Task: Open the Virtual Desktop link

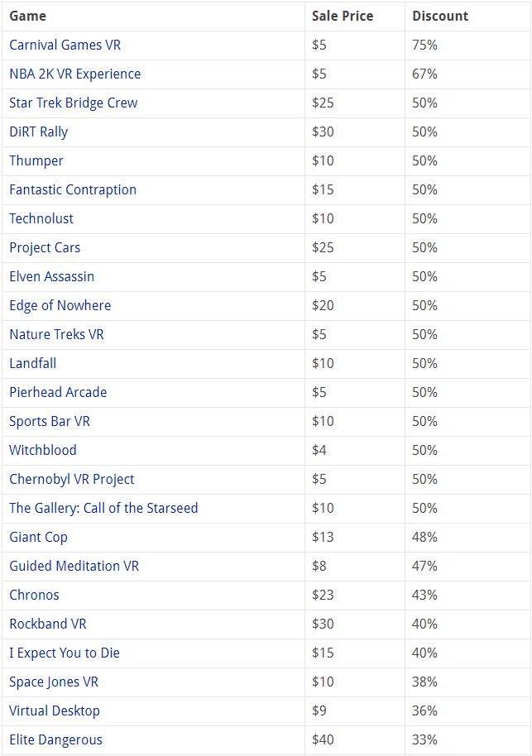Action: pyautogui.click(x=55, y=711)
